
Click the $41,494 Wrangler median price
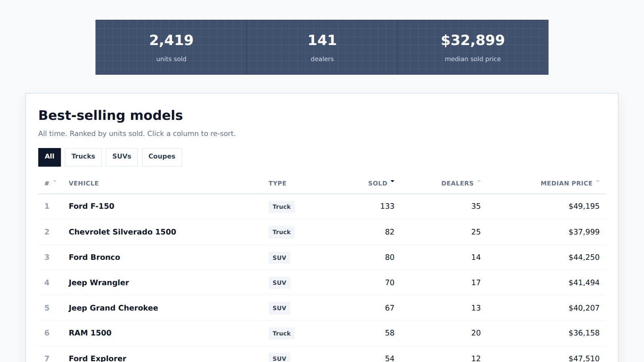[x=584, y=282]
